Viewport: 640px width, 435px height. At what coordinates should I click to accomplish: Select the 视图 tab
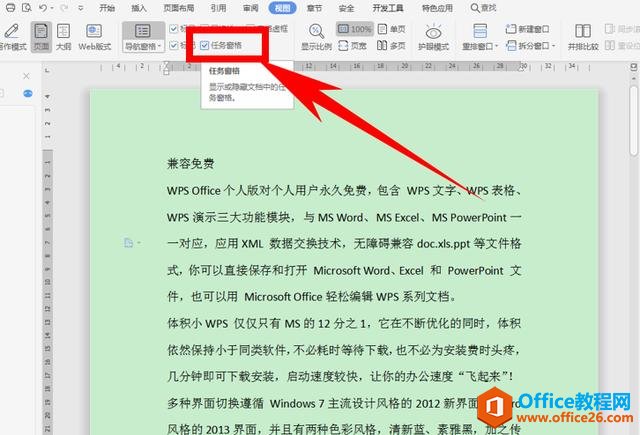(282, 8)
